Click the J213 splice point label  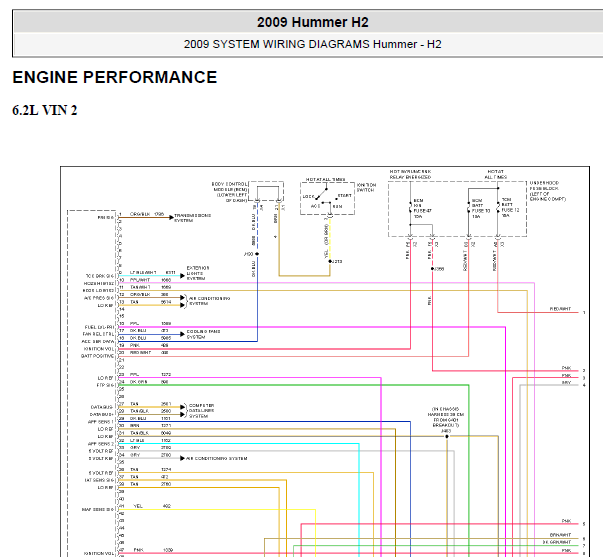coord(337,262)
